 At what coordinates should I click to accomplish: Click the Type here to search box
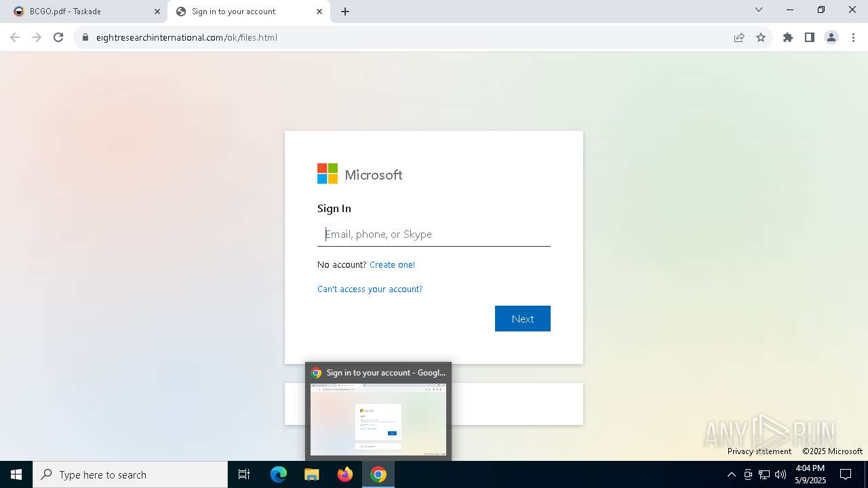[130, 474]
